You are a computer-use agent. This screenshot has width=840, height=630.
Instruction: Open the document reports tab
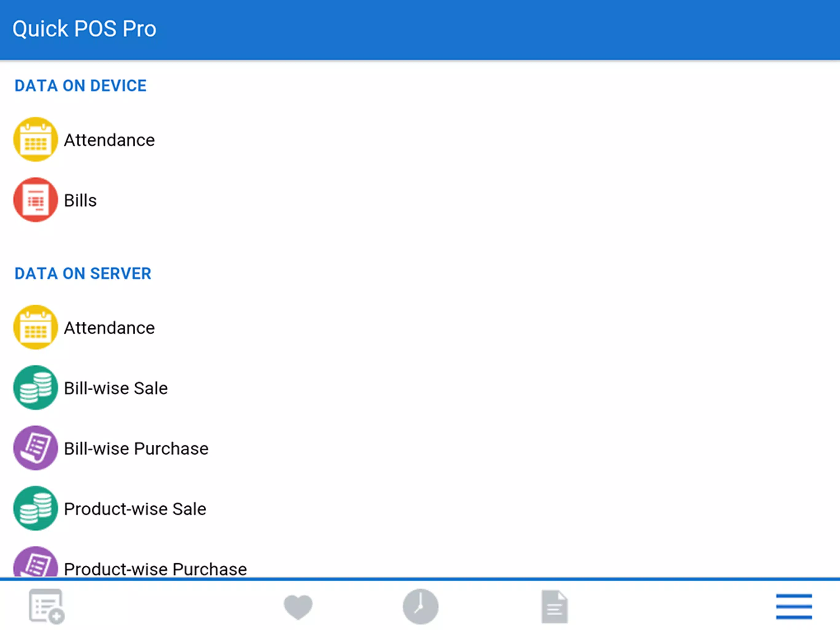(x=554, y=607)
